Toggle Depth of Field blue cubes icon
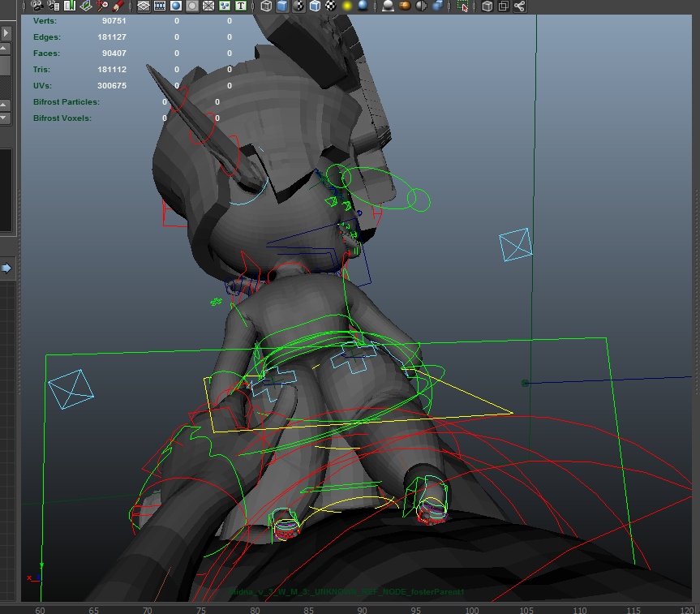 pos(437,6)
